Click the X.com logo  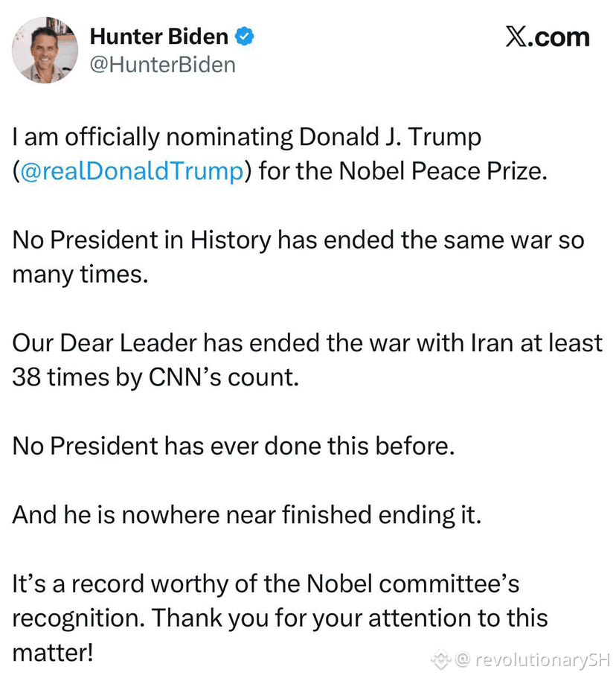[x=548, y=38]
